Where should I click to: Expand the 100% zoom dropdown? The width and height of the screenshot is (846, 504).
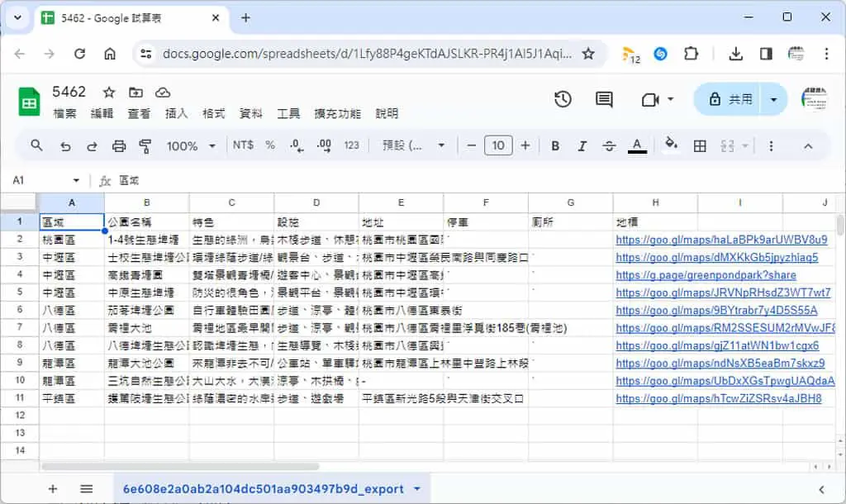coord(191,145)
